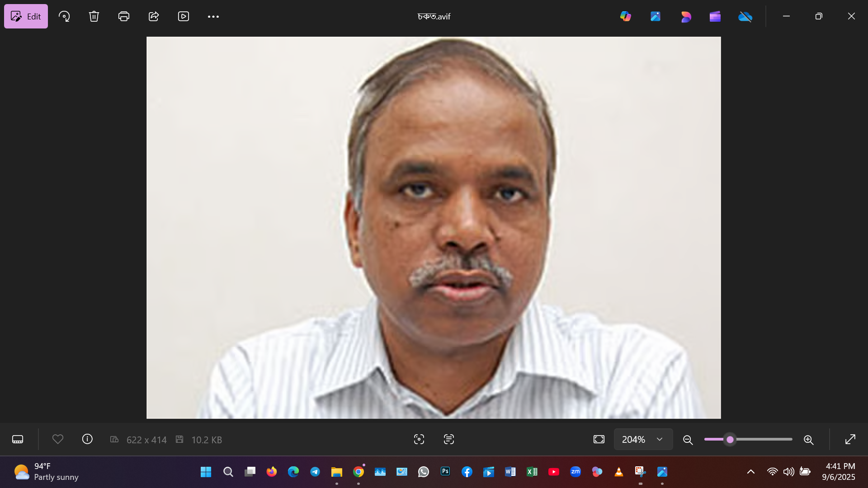The image size is (868, 488).
Task: Open Designer from the title bar
Action: coord(686,16)
